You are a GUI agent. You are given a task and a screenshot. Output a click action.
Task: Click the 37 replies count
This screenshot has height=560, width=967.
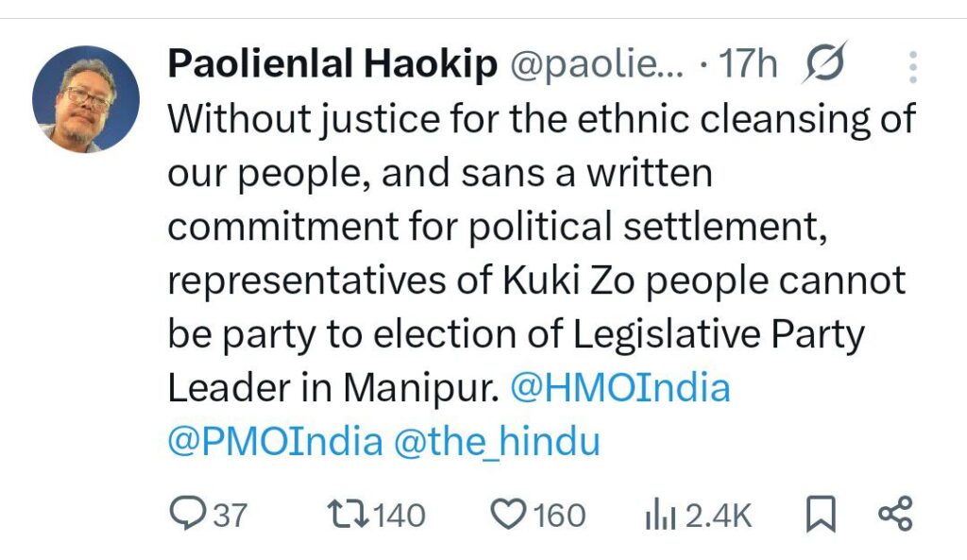coord(229,516)
